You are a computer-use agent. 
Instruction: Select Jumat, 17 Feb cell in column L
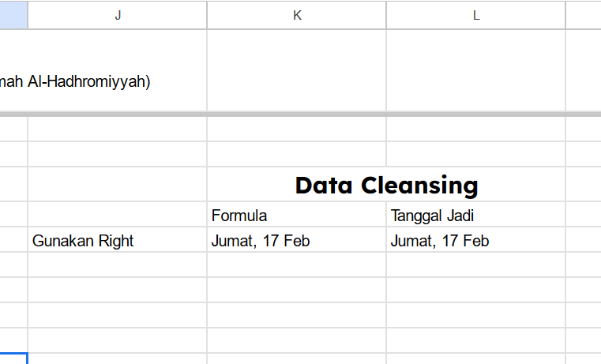coord(476,240)
